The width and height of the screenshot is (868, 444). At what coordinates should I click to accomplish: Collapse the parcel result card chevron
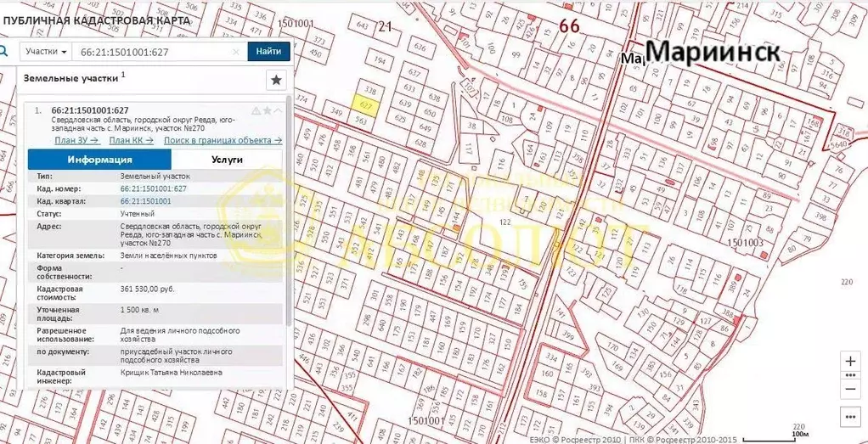tap(278, 111)
